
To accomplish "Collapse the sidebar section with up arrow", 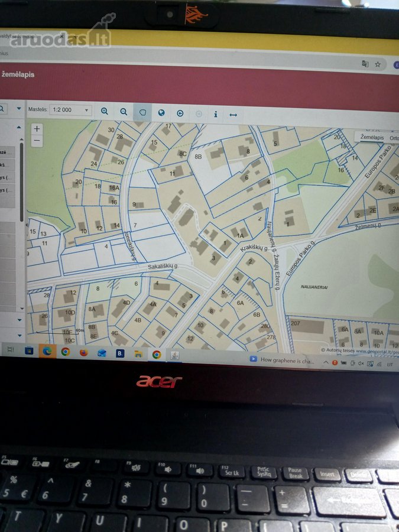I will (19, 128).
